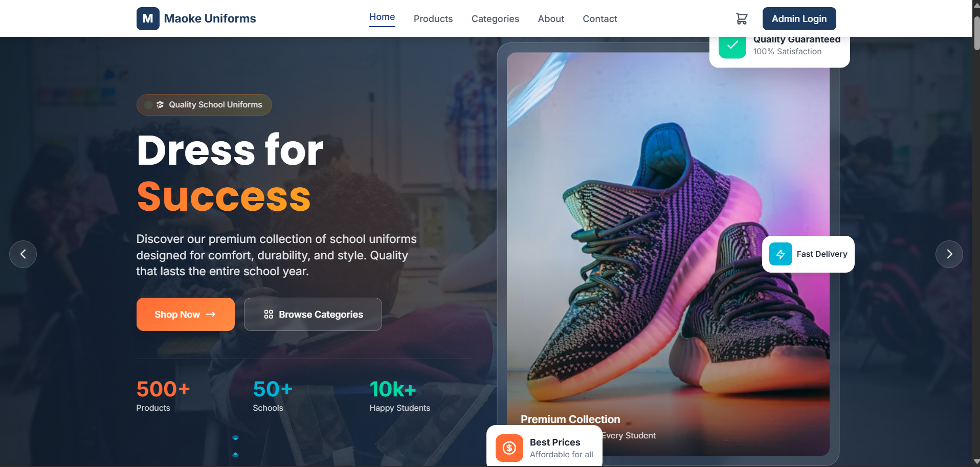Open the Contact page link

[x=600, y=19]
